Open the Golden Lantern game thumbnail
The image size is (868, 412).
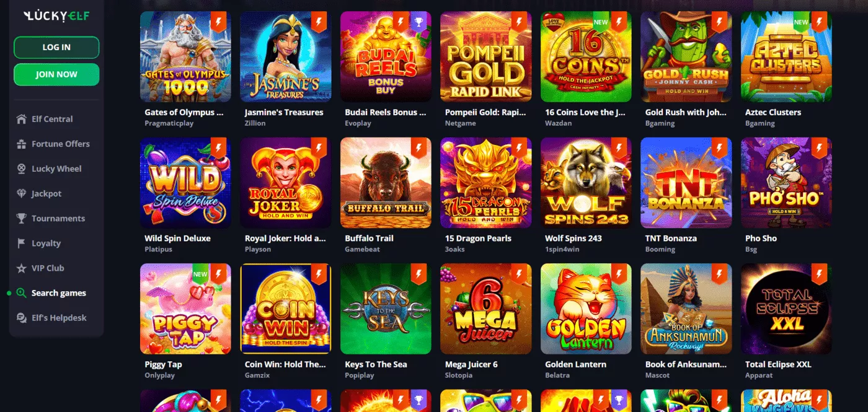(x=586, y=309)
